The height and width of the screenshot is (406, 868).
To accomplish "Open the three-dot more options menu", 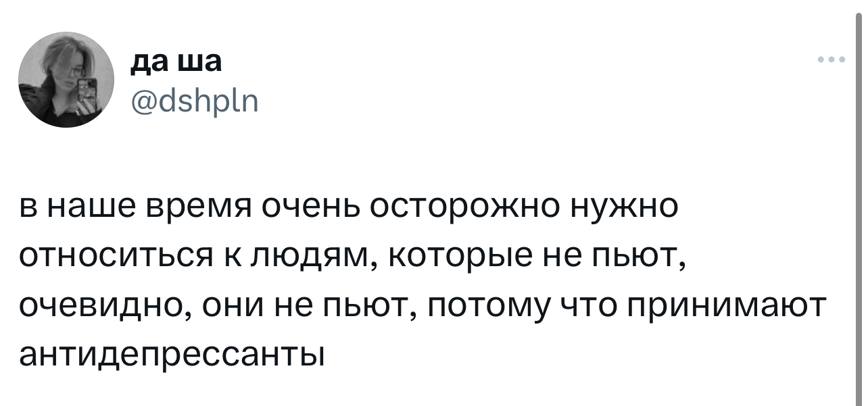I will pyautogui.click(x=831, y=60).
